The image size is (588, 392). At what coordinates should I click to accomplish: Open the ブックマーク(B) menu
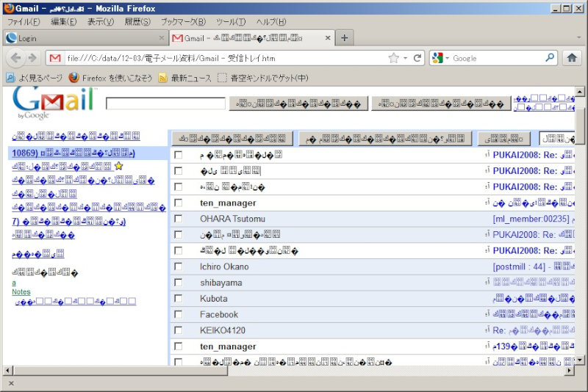point(183,22)
